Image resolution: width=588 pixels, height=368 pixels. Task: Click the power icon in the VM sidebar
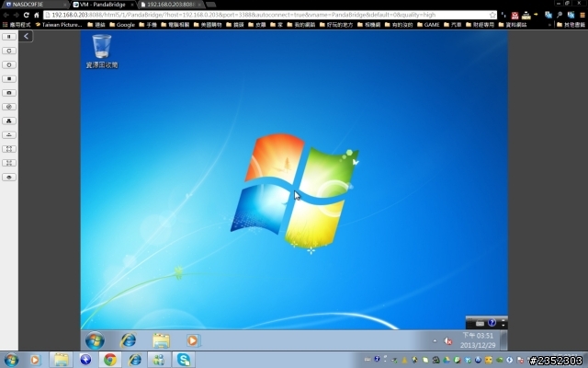coord(9,64)
